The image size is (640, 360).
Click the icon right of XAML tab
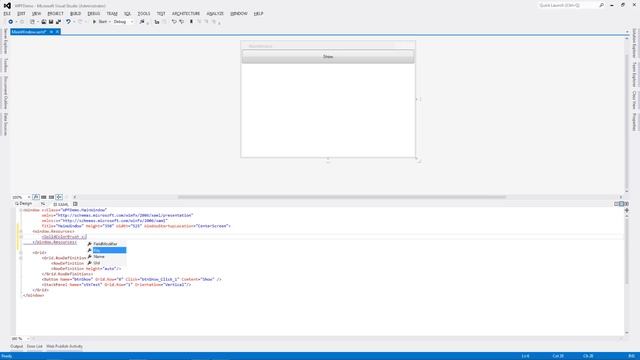(x=75, y=204)
